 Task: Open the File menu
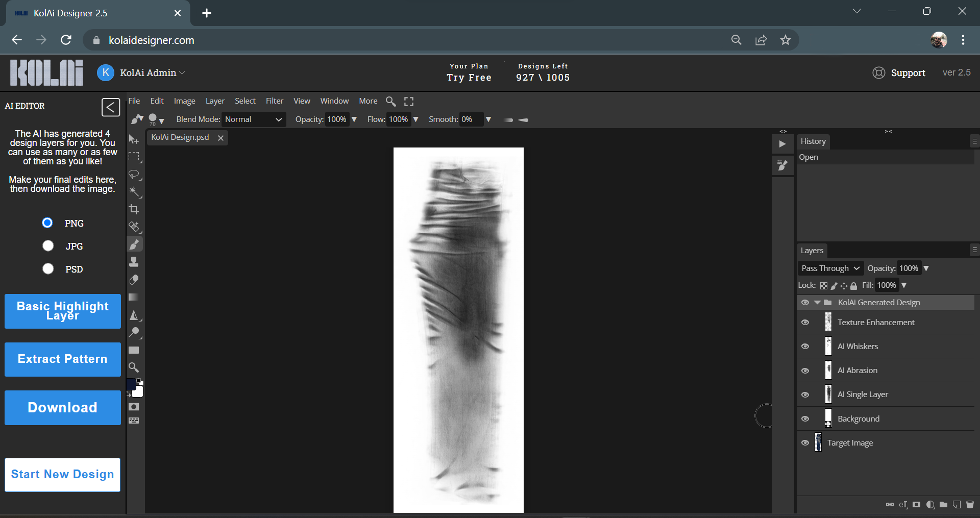[x=134, y=101]
